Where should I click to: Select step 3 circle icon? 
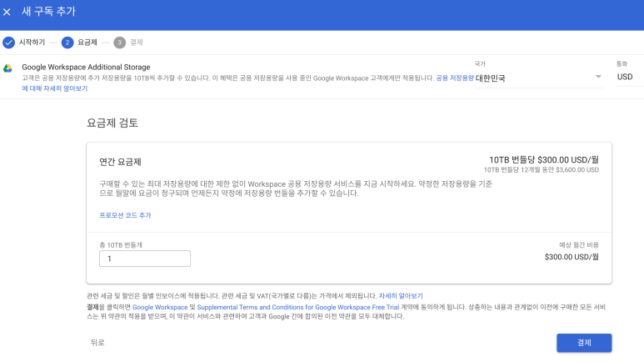(x=119, y=43)
